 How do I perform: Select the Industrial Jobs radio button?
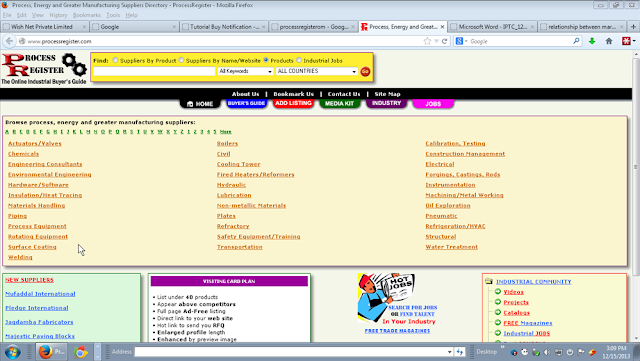click(x=299, y=60)
